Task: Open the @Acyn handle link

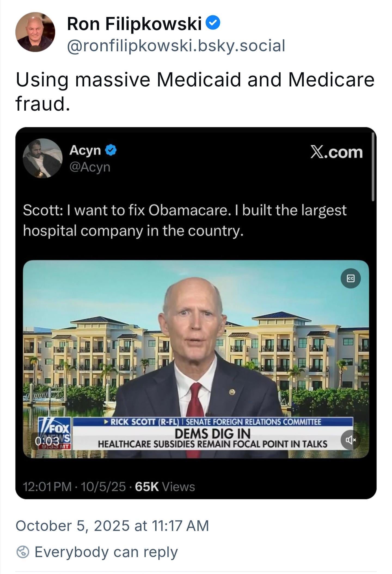Action: pyautogui.click(x=90, y=167)
